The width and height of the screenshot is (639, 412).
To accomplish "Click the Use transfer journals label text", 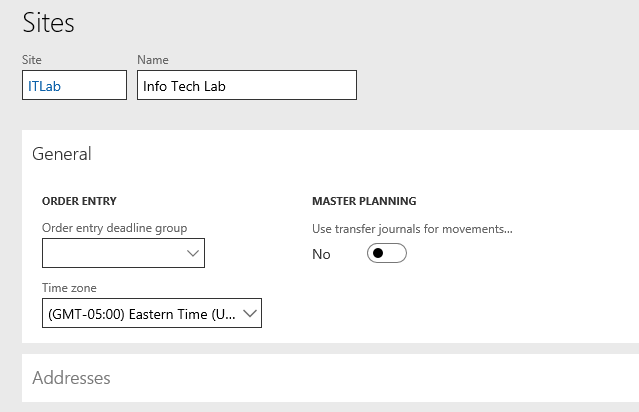I will point(412,229).
